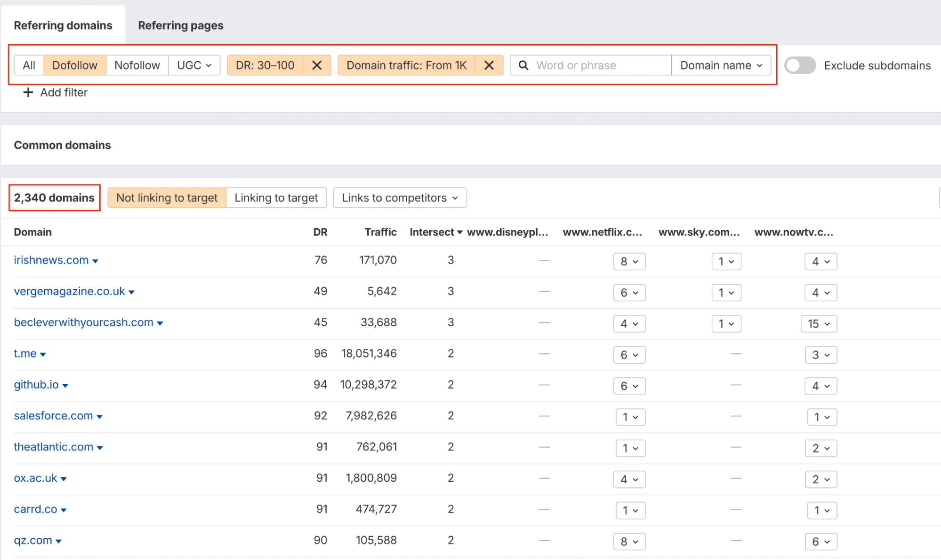Open the UGC dropdown
The width and height of the screenshot is (941, 560).
pyautogui.click(x=194, y=65)
